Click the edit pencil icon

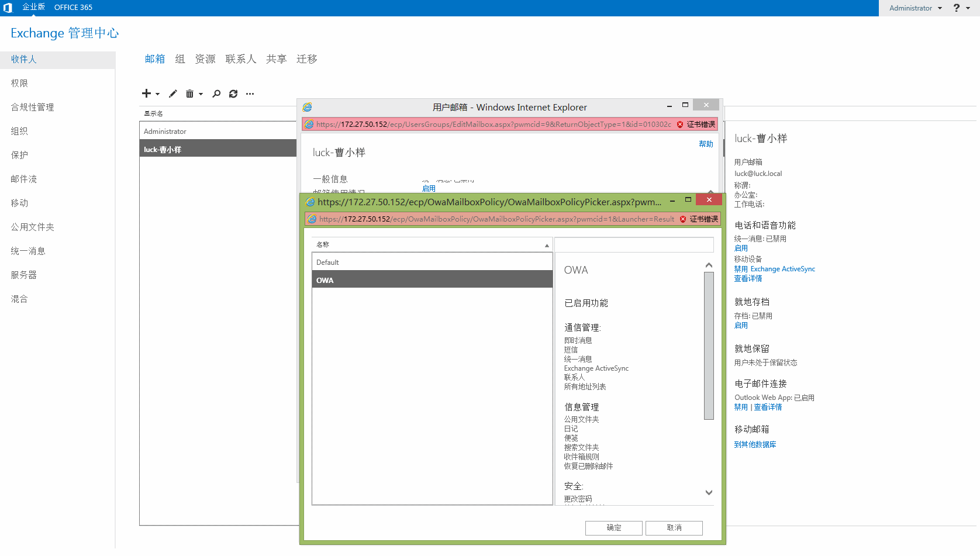point(173,94)
